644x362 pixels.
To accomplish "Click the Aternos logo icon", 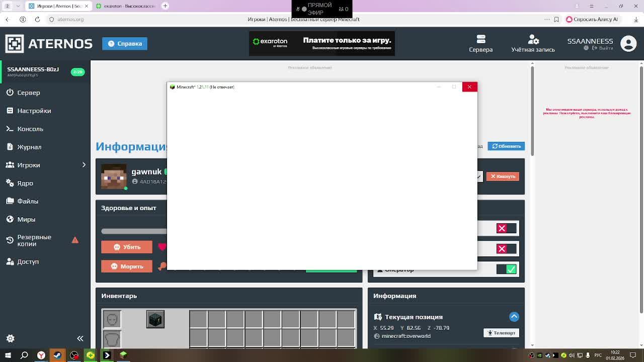I will pyautogui.click(x=15, y=43).
